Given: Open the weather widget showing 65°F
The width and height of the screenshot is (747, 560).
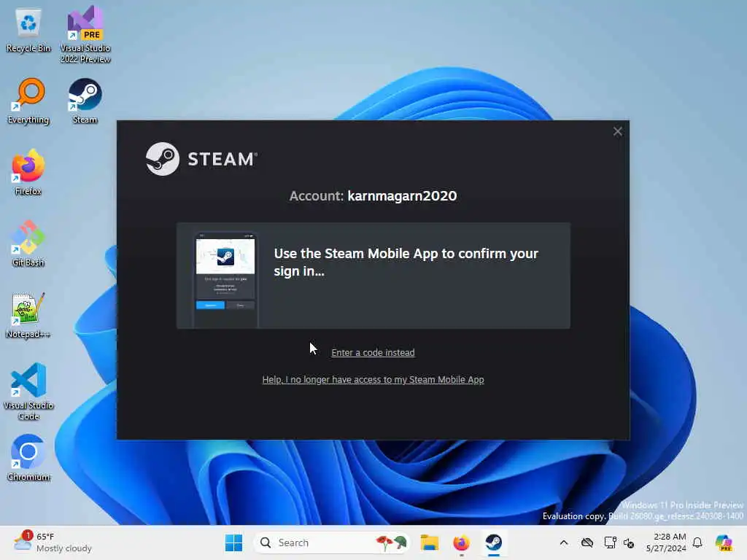Looking at the screenshot, I should pyautogui.click(x=53, y=542).
